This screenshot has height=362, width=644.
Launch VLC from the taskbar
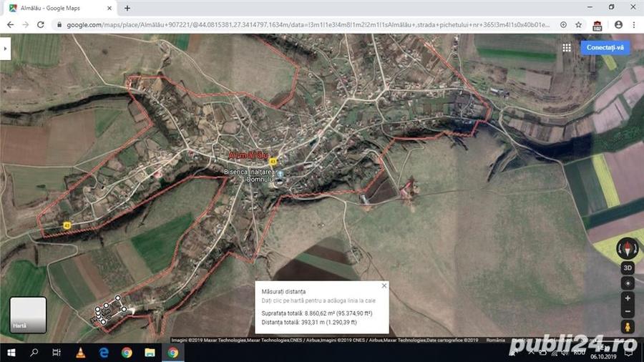(x=80, y=353)
